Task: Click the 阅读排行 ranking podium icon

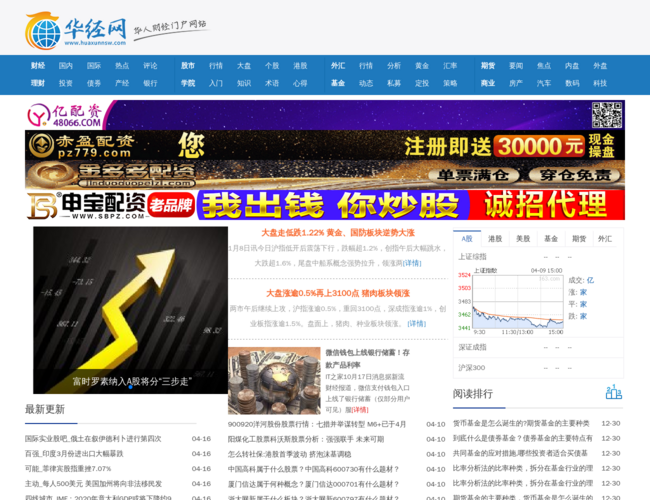Action: click(x=614, y=392)
